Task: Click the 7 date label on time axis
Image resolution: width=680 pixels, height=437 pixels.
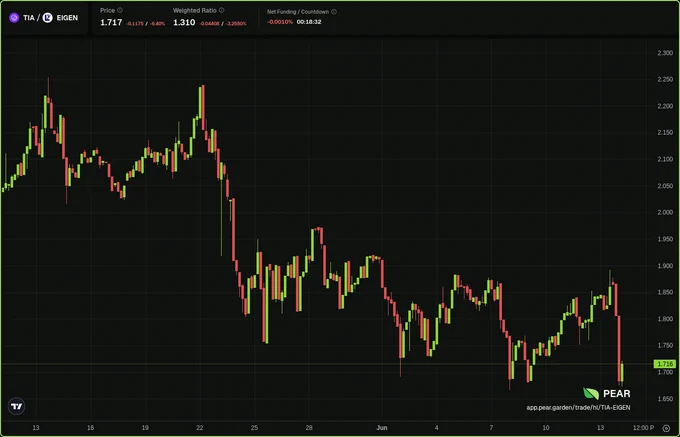Action: [491, 428]
